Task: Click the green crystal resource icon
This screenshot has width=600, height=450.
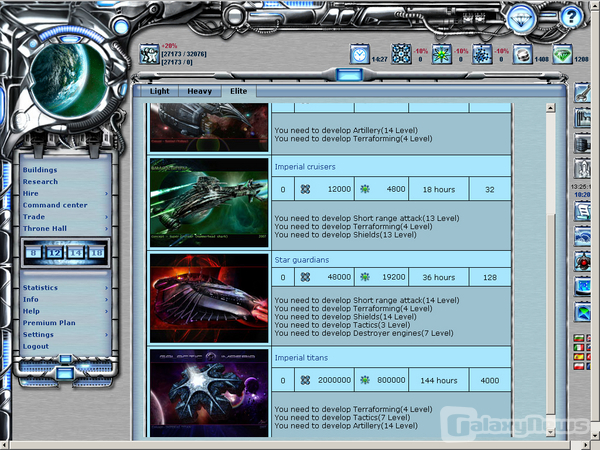Action: (563, 53)
